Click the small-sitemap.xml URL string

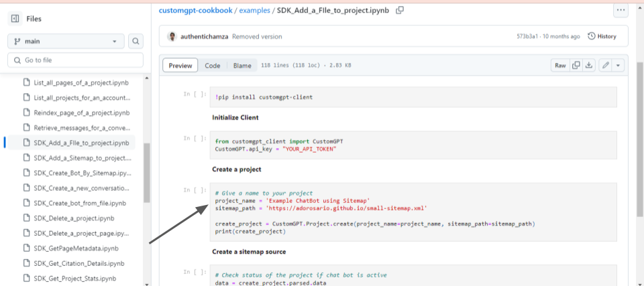point(347,208)
